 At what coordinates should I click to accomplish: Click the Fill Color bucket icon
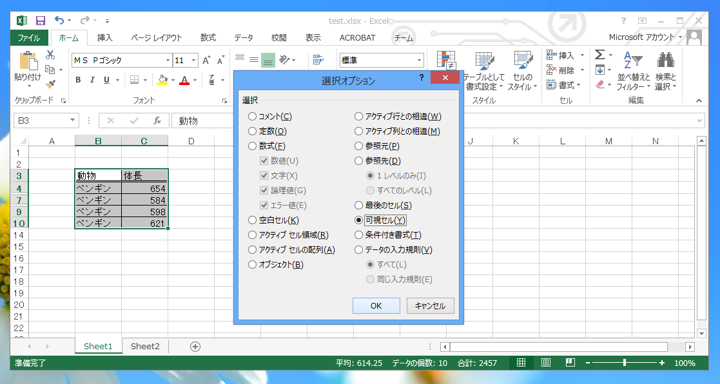point(163,80)
